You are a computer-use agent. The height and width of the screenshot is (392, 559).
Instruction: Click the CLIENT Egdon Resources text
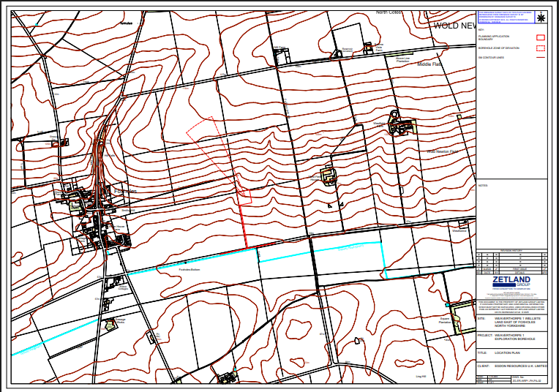(520, 365)
